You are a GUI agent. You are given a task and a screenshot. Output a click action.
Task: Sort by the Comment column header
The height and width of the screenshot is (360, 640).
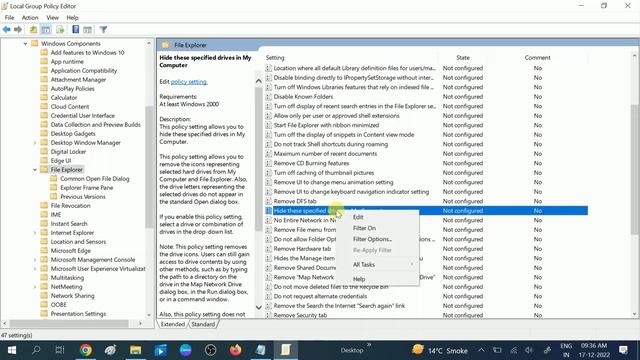pyautogui.click(x=538, y=58)
